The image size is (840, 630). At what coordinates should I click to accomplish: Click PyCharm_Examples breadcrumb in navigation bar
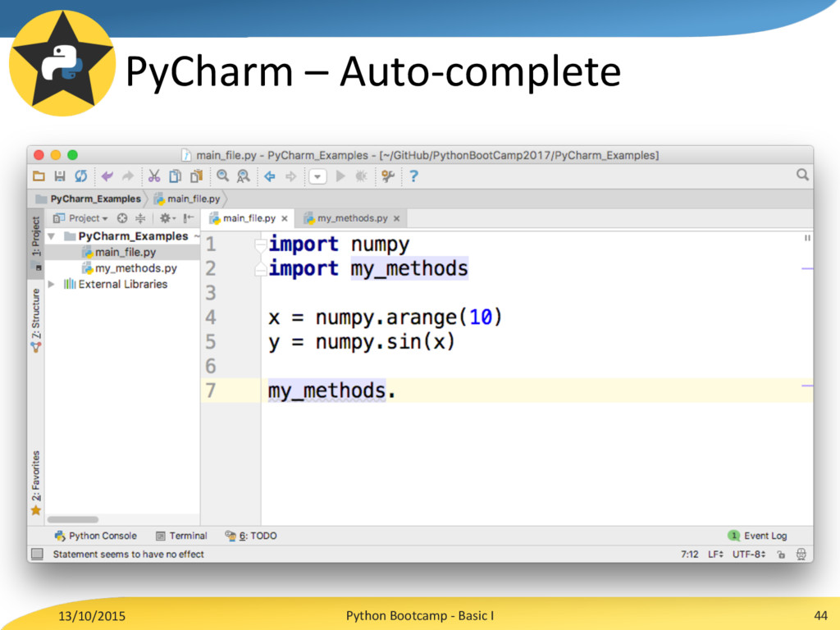tap(95, 199)
